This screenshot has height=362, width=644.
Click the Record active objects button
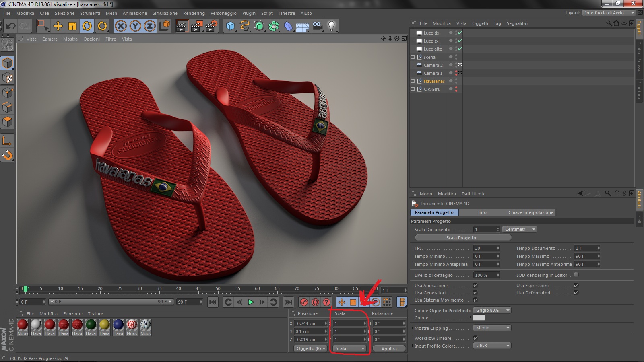coord(304,302)
